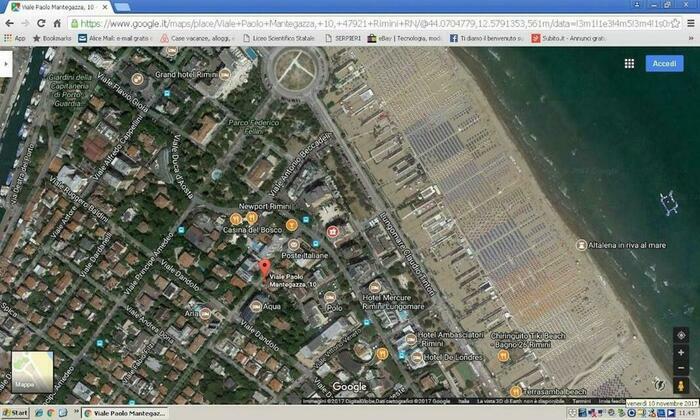Select the Grand hotel Rimini hotel icon

[225, 74]
